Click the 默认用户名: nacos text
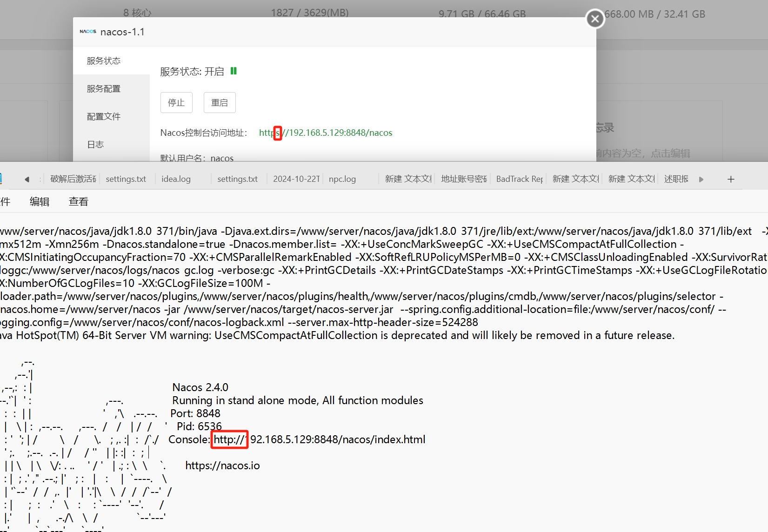Image resolution: width=768 pixels, height=532 pixels. click(x=197, y=158)
